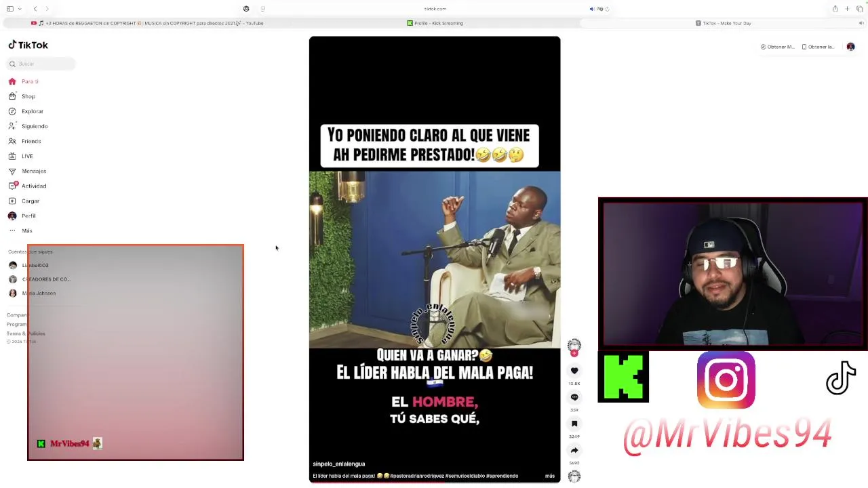Screen dimensions: 868x488
Task: Go to Explorar in the sidebar
Action: pyautogui.click(x=26, y=111)
